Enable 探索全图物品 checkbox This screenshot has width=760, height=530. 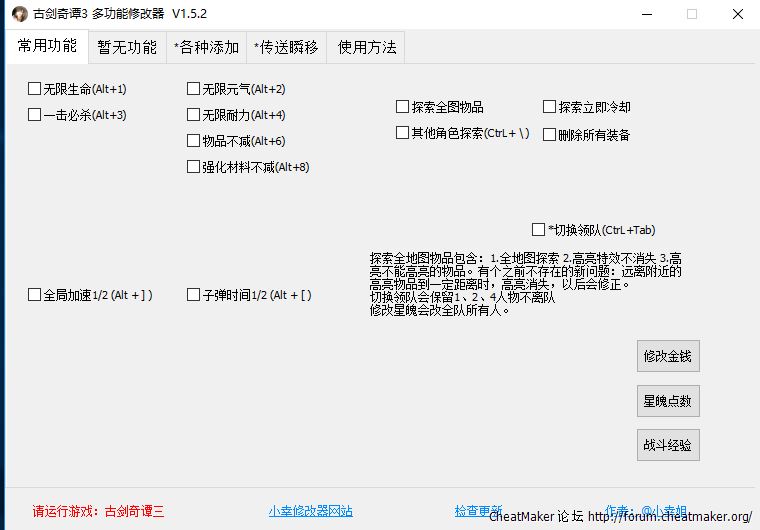(x=403, y=107)
